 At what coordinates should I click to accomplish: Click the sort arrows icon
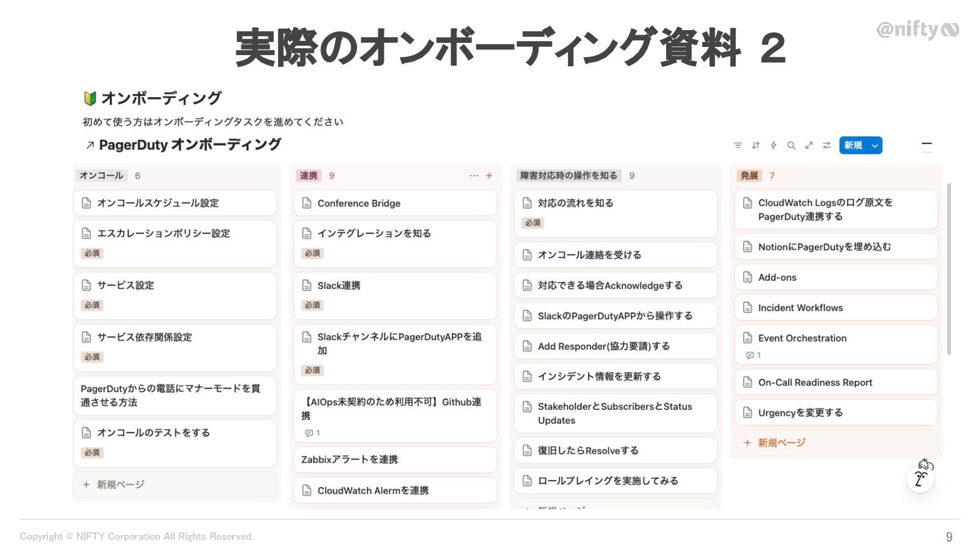[756, 145]
